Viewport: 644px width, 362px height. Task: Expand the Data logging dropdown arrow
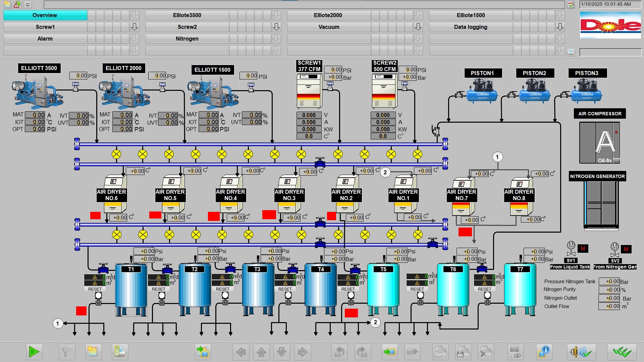(x=560, y=27)
